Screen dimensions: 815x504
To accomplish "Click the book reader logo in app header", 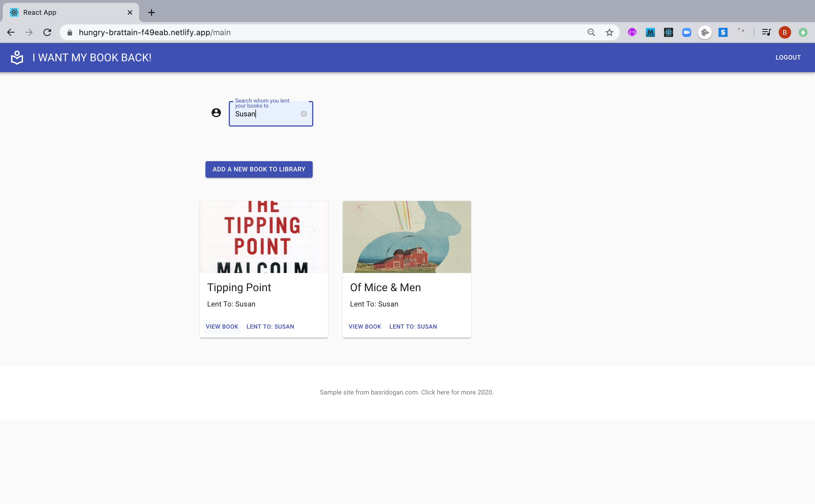I will pyautogui.click(x=17, y=57).
